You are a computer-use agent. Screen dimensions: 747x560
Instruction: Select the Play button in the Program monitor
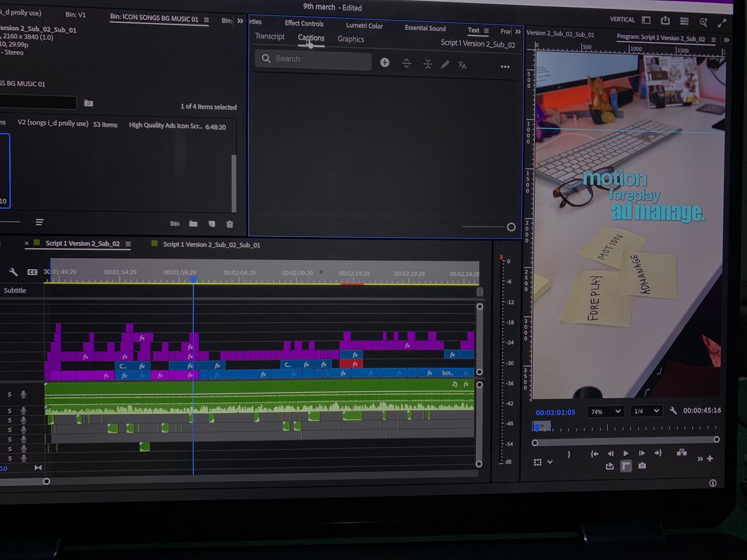(626, 453)
